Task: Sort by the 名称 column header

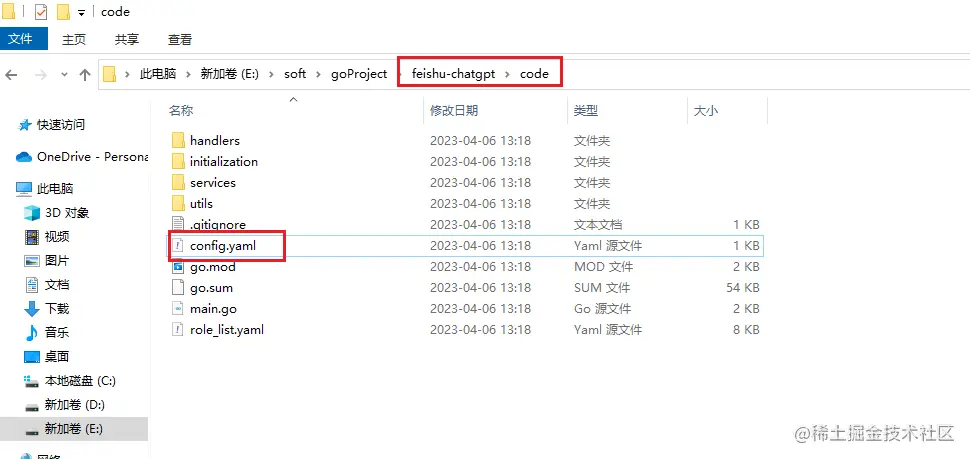Action: tap(181, 111)
